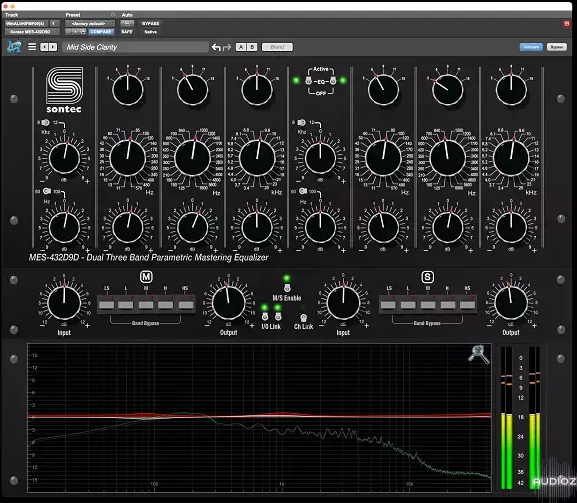The width and height of the screenshot is (577, 503).
Task: Click the preset minus button
Action: [69, 32]
